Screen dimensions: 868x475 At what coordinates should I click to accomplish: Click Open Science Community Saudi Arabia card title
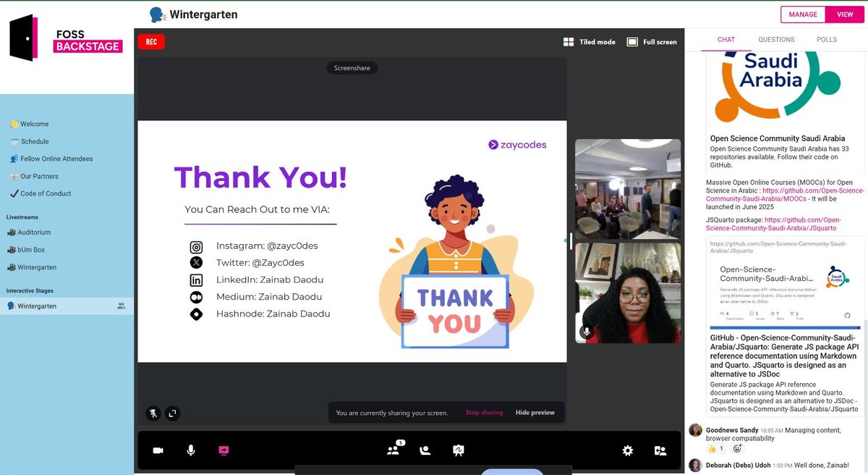point(778,138)
